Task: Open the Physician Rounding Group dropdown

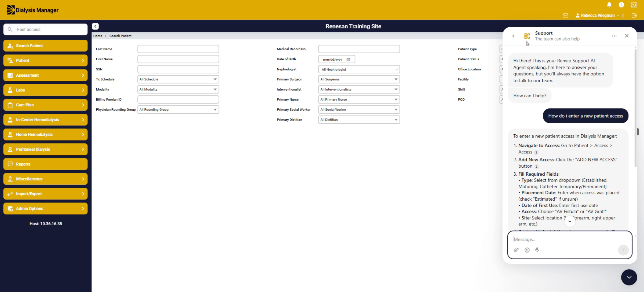Action: click(178, 109)
